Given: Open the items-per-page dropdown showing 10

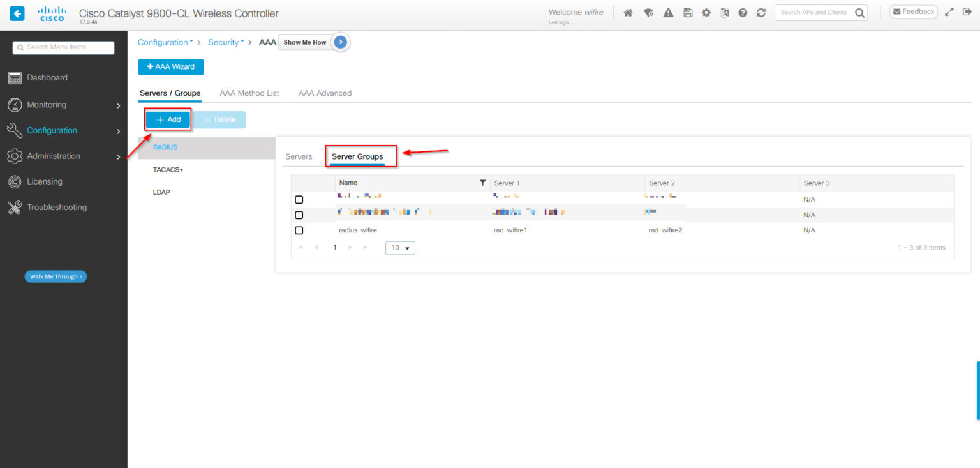Looking at the screenshot, I should [x=399, y=248].
